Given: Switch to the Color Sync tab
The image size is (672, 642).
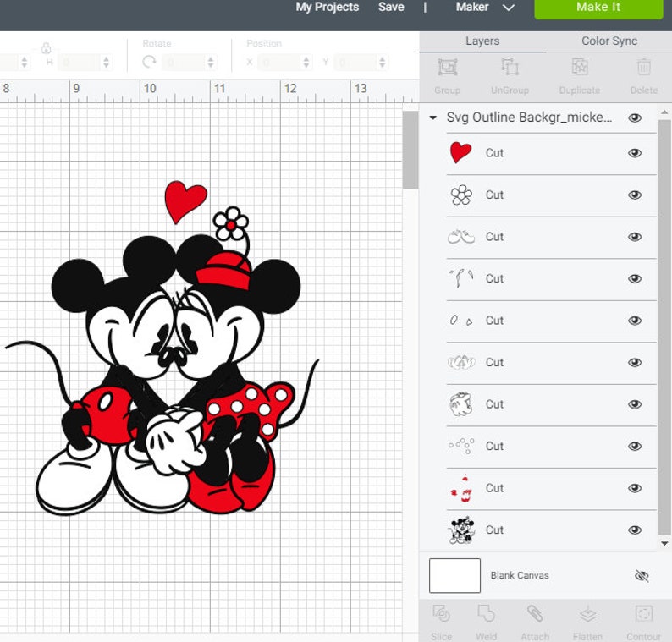Looking at the screenshot, I should click(609, 41).
